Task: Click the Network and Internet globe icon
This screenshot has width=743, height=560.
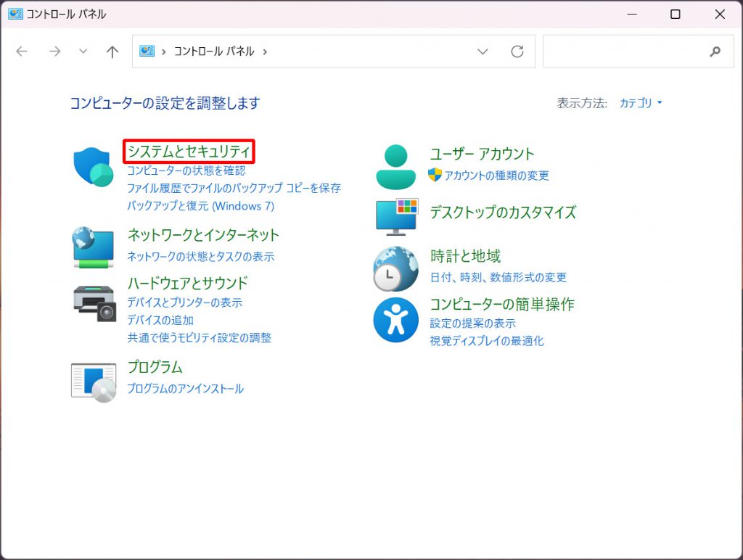Action: (94, 247)
